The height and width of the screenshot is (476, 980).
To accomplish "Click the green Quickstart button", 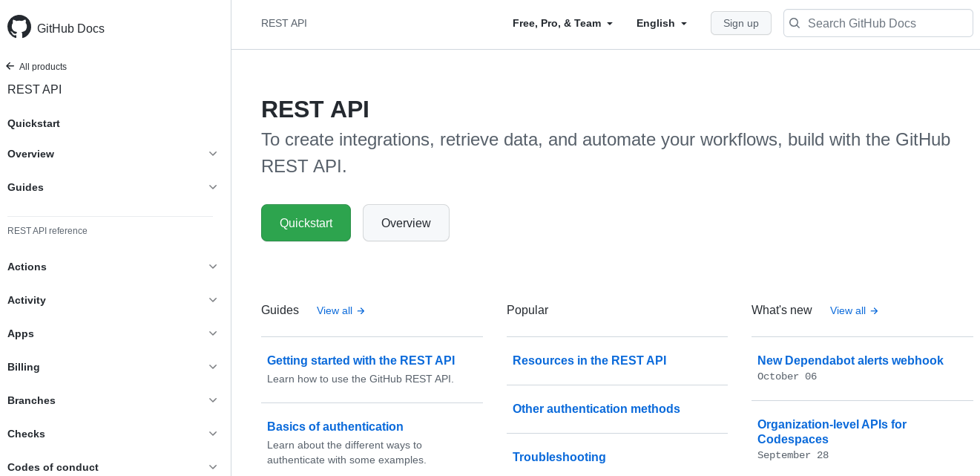I will 306,223.
